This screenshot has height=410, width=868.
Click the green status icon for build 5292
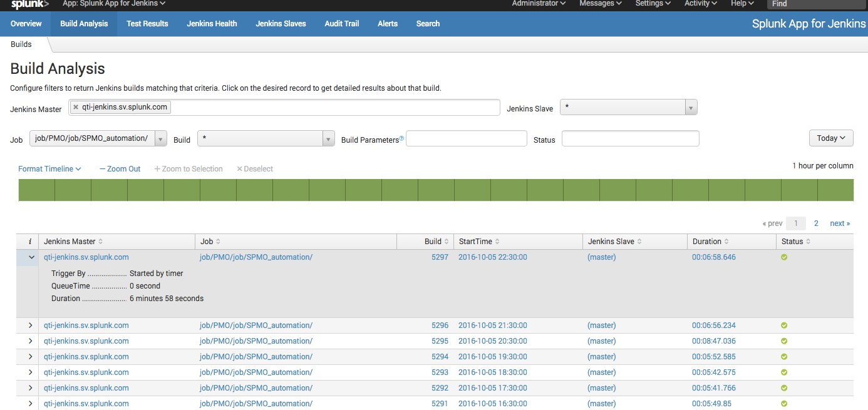pyautogui.click(x=784, y=388)
